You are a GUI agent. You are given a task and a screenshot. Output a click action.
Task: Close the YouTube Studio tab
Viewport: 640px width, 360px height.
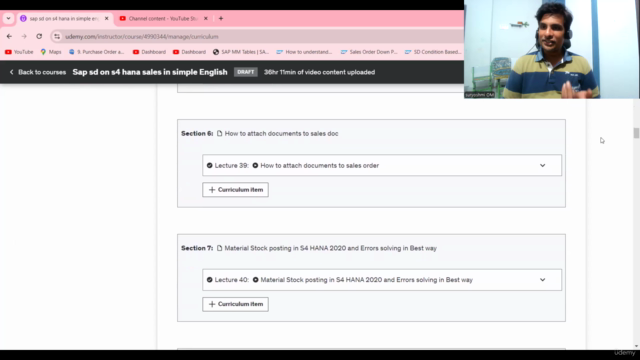(x=206, y=18)
